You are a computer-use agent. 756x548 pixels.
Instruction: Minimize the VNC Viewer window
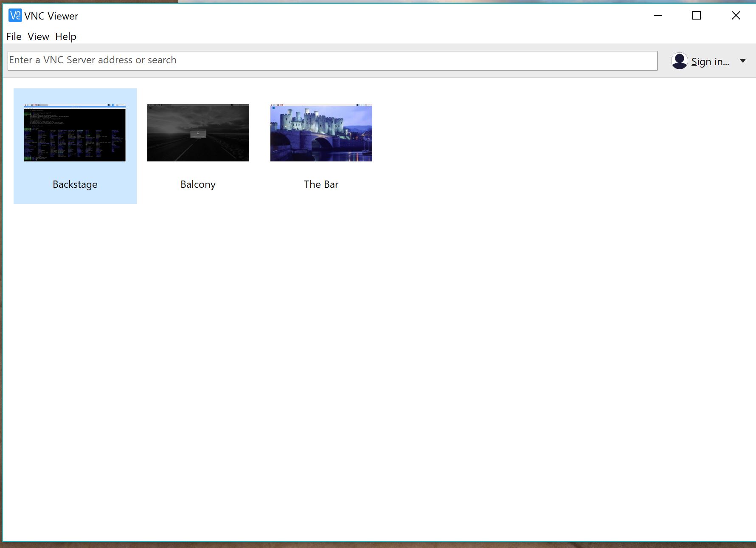[x=658, y=16]
